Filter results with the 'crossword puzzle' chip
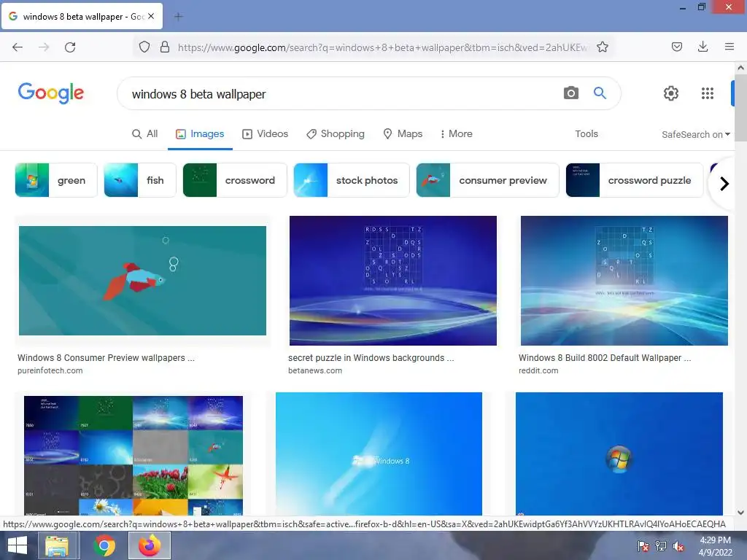This screenshot has height=560, width=747. (x=635, y=180)
